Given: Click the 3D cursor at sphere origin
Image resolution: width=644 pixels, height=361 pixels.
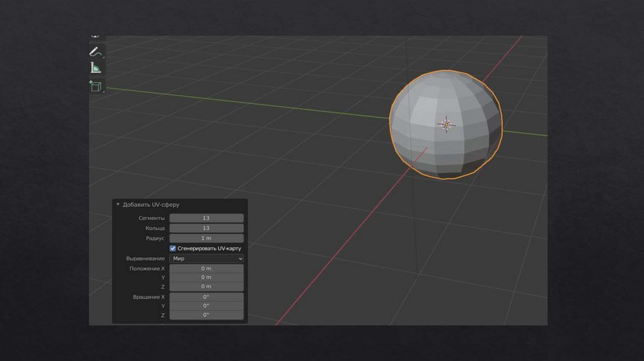Looking at the screenshot, I should pos(446,125).
